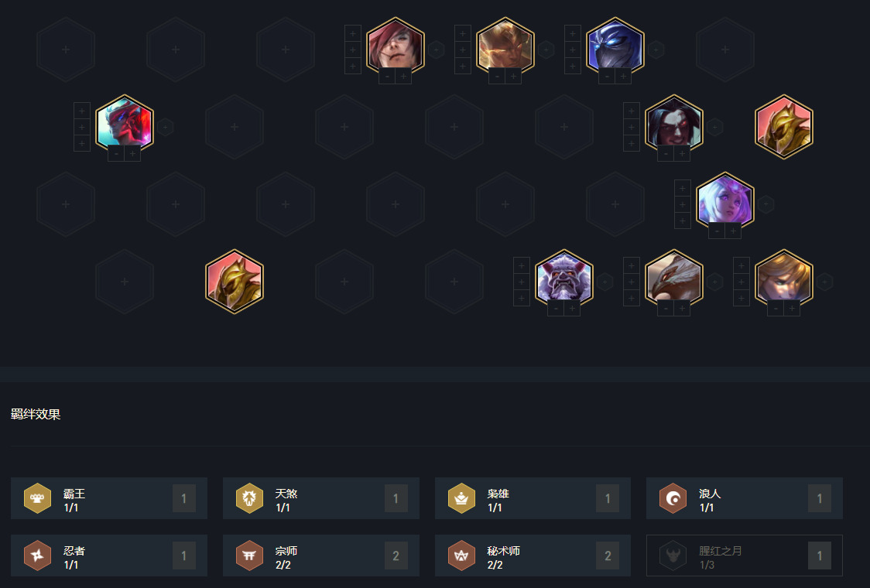Image resolution: width=870 pixels, height=588 pixels.
Task: Click the 浪人 trait swirl icon
Action: point(673,498)
